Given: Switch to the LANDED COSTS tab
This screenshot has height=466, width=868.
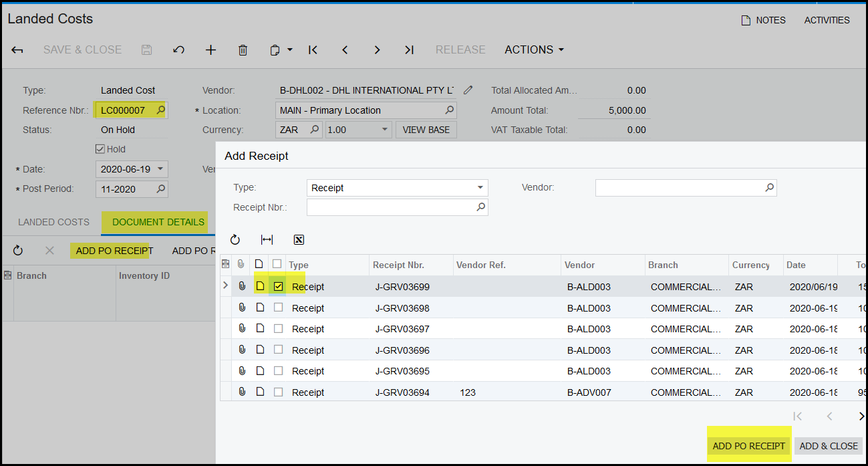Looking at the screenshot, I should coord(53,222).
